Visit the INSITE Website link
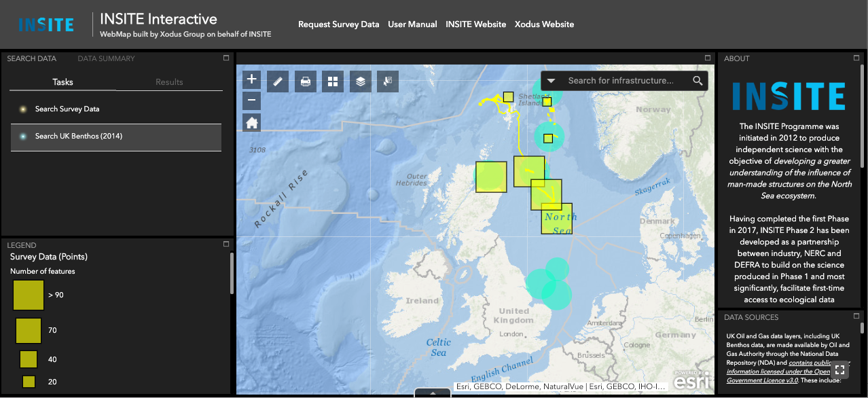 (x=476, y=24)
